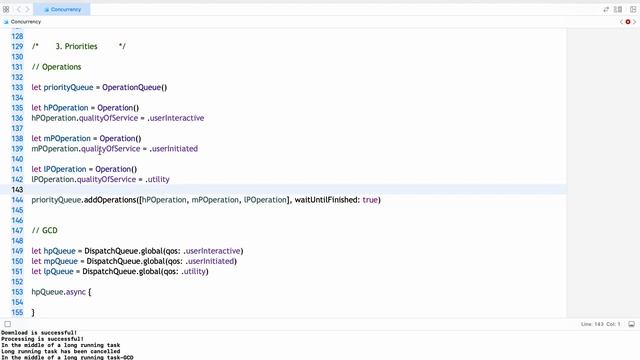Add an editor pane on right

click(633, 9)
